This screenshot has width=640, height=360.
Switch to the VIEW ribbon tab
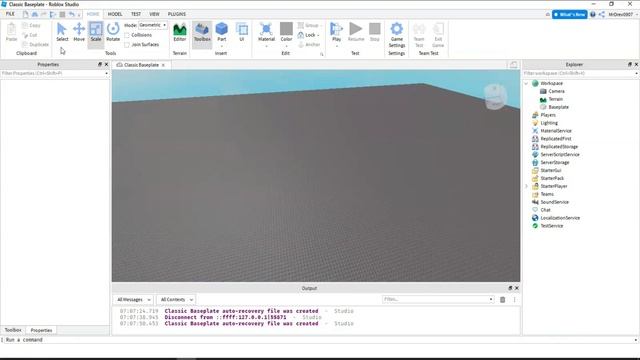point(154,14)
